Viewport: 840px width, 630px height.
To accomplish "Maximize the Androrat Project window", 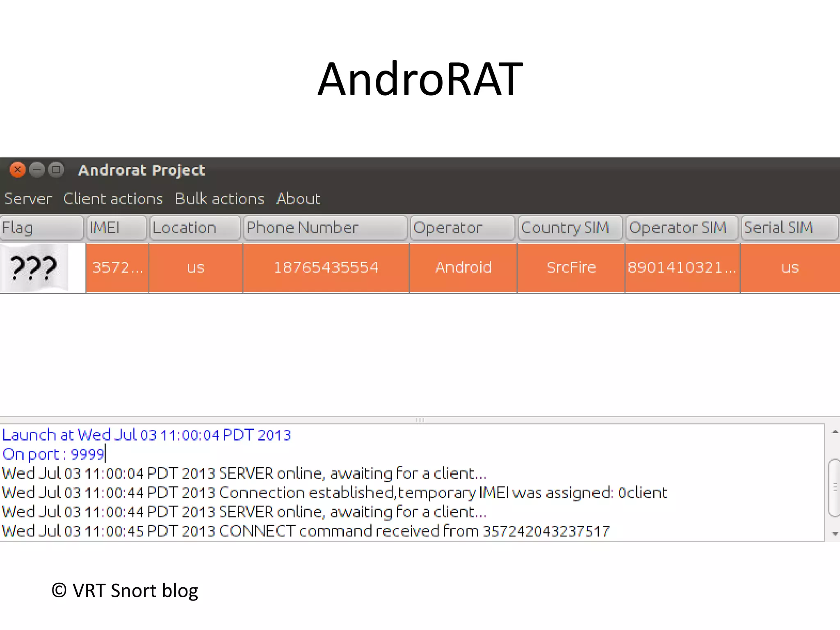I will 56,169.
